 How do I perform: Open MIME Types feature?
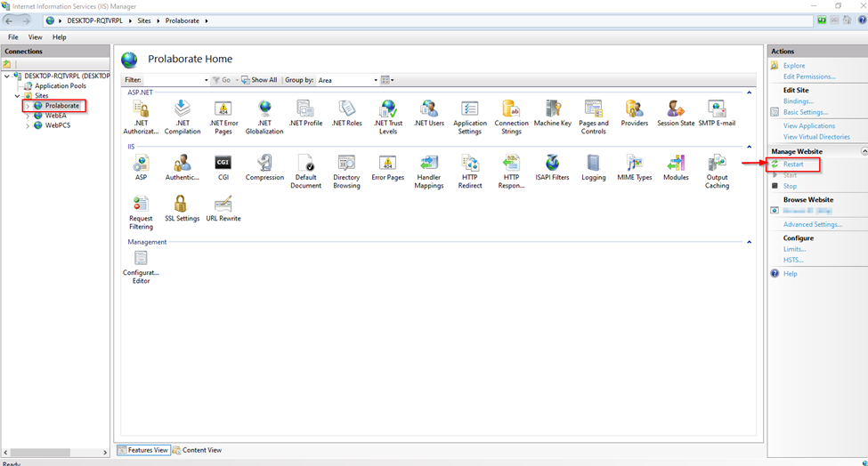click(x=635, y=167)
